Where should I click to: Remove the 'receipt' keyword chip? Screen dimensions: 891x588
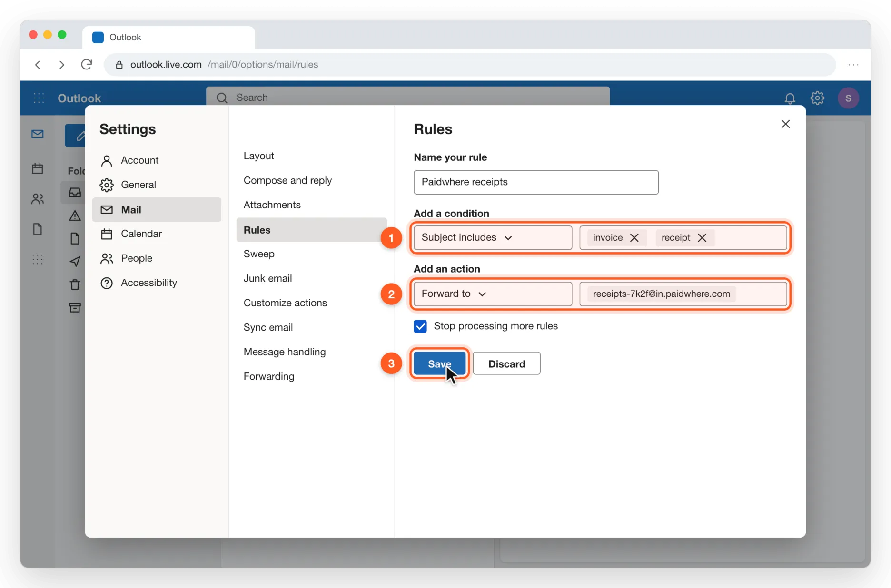tap(702, 238)
